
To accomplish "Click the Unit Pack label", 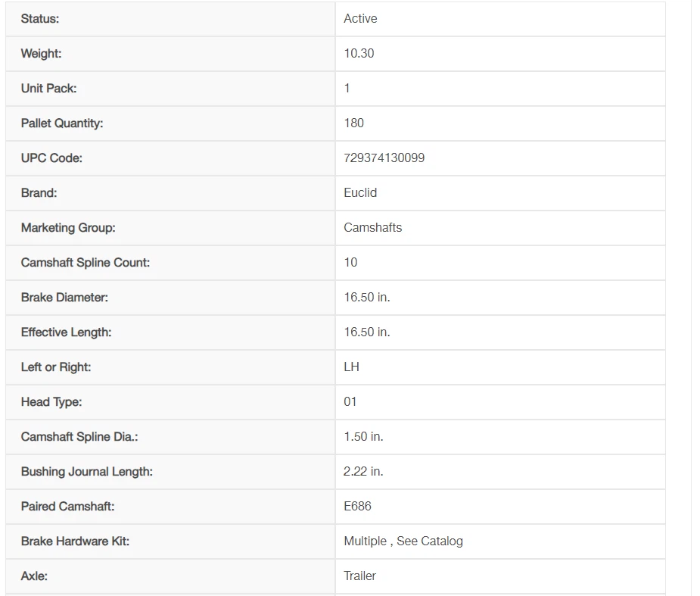I will pos(49,89).
